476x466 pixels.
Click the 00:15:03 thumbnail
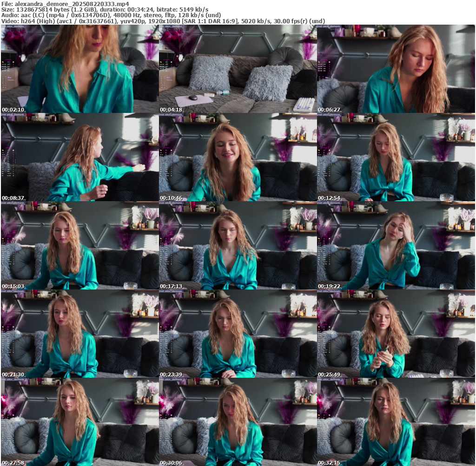pos(80,245)
